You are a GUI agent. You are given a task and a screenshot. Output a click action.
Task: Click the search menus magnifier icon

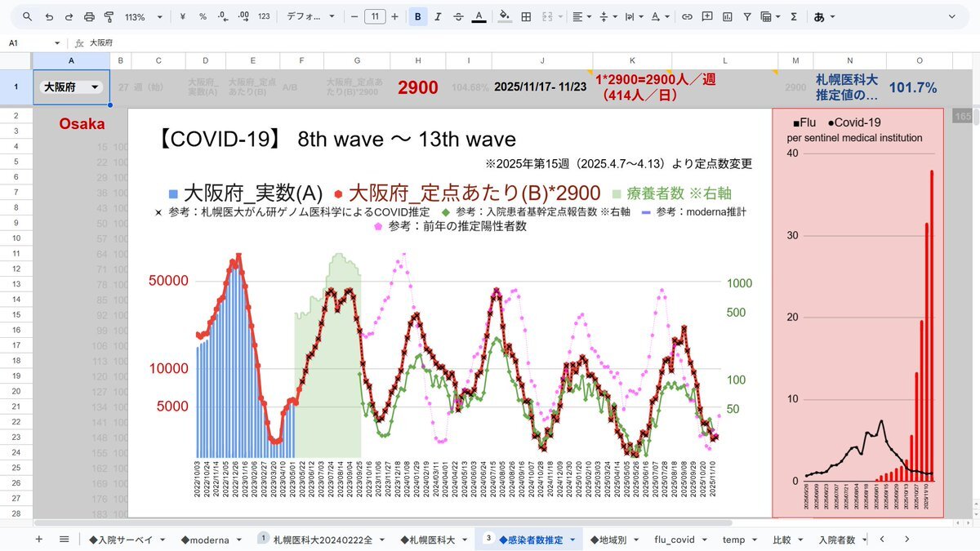(28, 16)
